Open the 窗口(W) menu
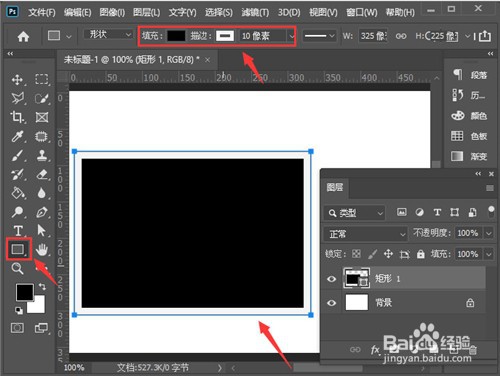The width and height of the screenshot is (500, 376). click(x=362, y=12)
